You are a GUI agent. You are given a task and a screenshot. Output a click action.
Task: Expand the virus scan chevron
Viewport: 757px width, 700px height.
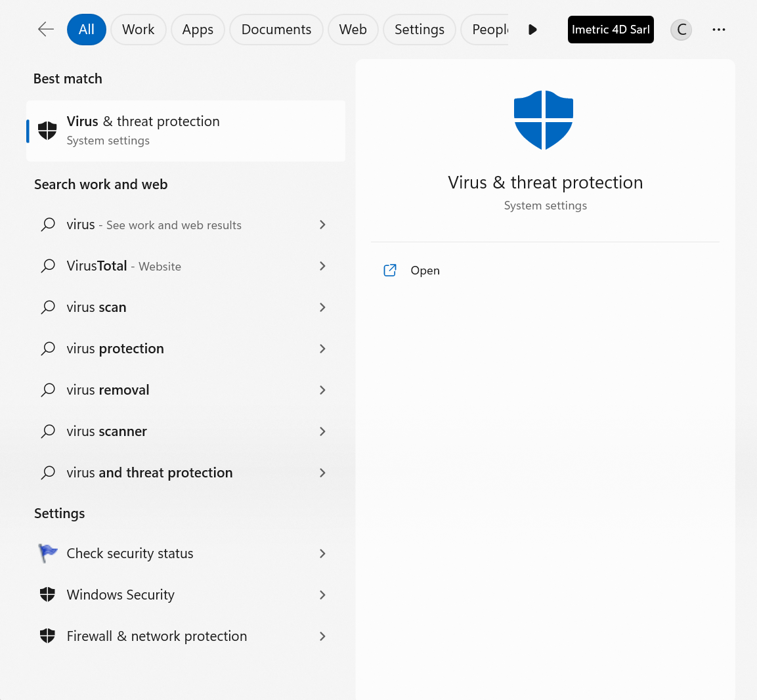322,307
